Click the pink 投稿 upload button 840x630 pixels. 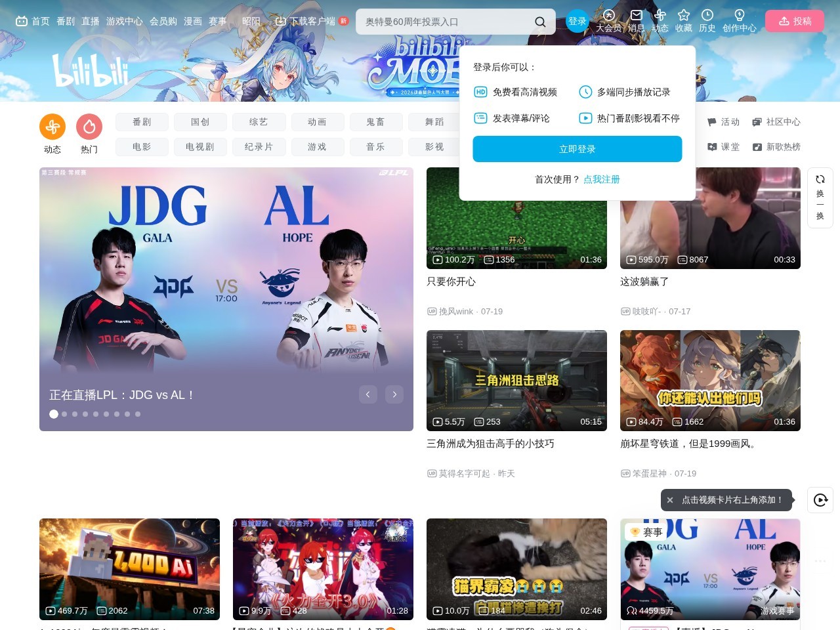pos(795,21)
